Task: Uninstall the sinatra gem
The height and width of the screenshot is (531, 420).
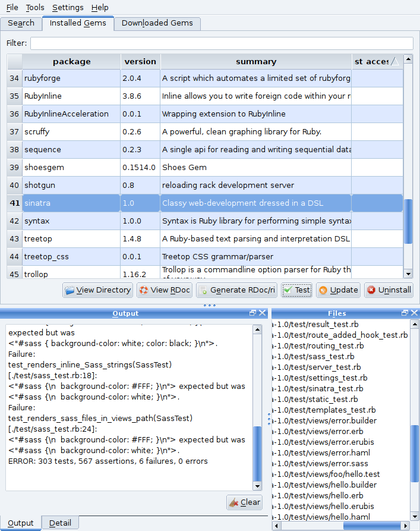Action: pyautogui.click(x=389, y=290)
